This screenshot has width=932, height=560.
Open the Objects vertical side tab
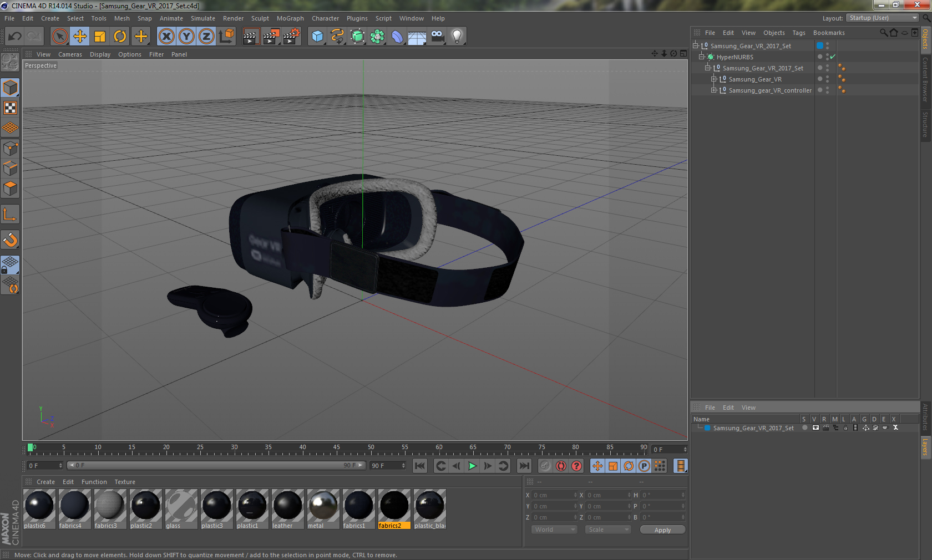925,39
